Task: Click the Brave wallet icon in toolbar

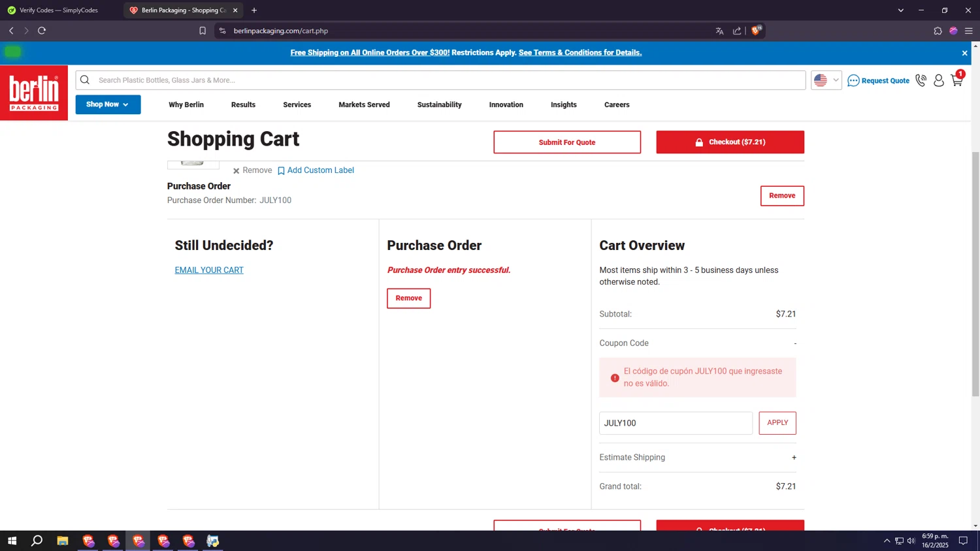Action: point(953,31)
